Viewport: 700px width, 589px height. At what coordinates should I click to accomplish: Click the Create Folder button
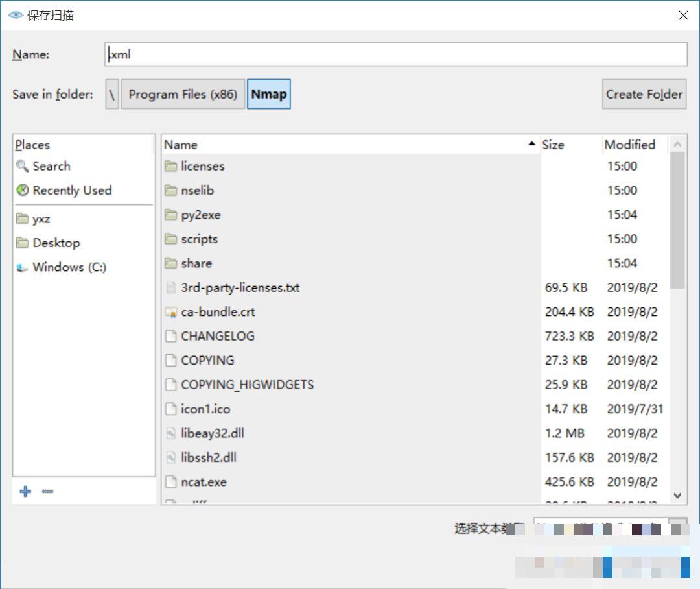coord(644,94)
